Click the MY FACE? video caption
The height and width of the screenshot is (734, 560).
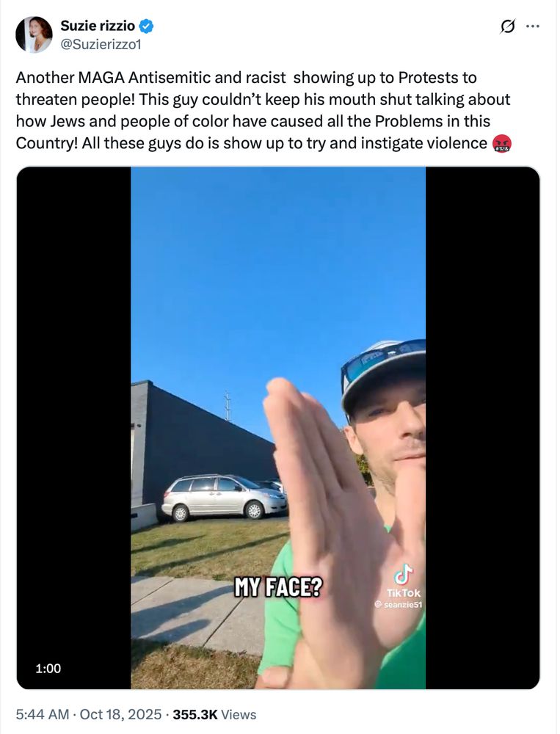[x=278, y=587]
